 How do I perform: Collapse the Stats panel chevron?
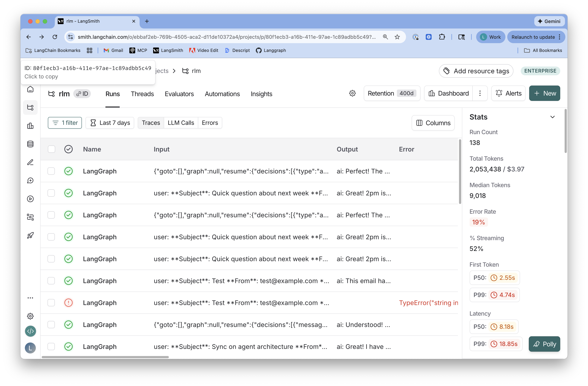pyautogui.click(x=552, y=117)
